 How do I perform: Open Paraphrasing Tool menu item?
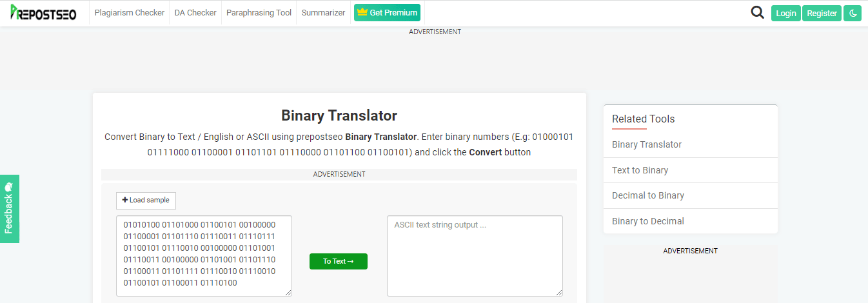tap(259, 13)
